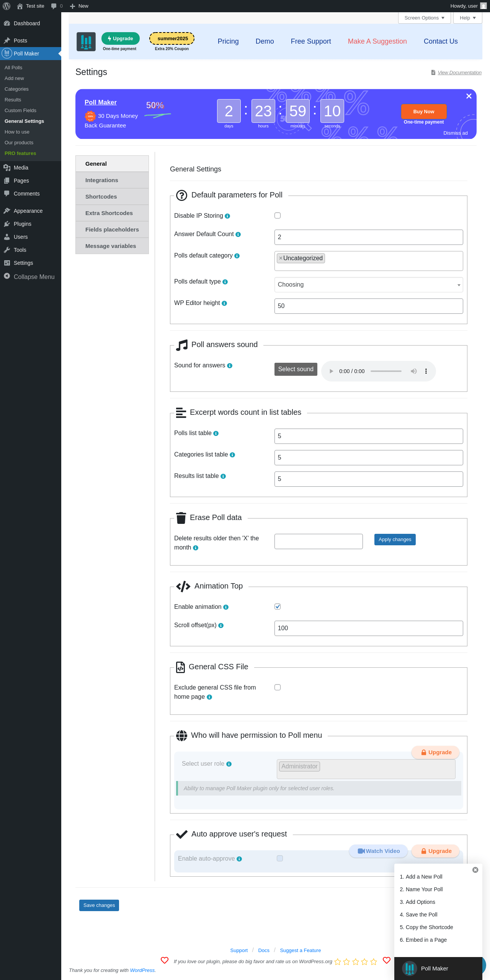Click info icon beside Enable animation
This screenshot has width=490, height=980.
(226, 607)
